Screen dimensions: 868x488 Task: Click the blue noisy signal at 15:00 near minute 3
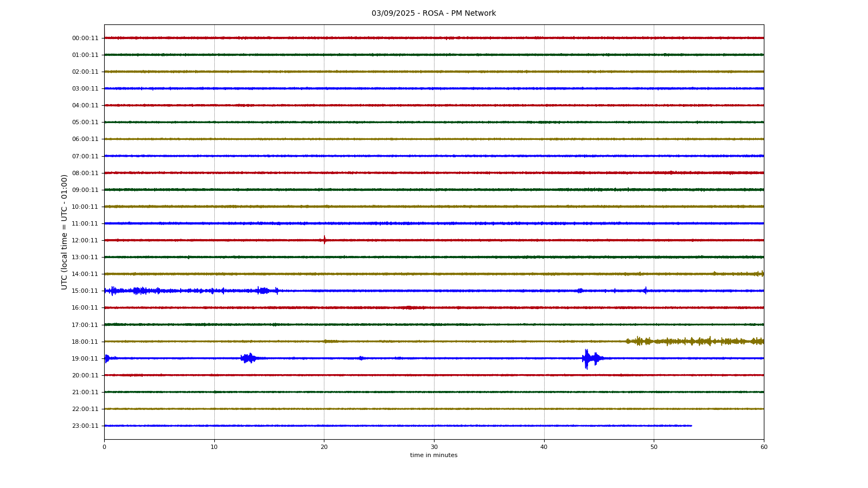pyautogui.click(x=139, y=291)
